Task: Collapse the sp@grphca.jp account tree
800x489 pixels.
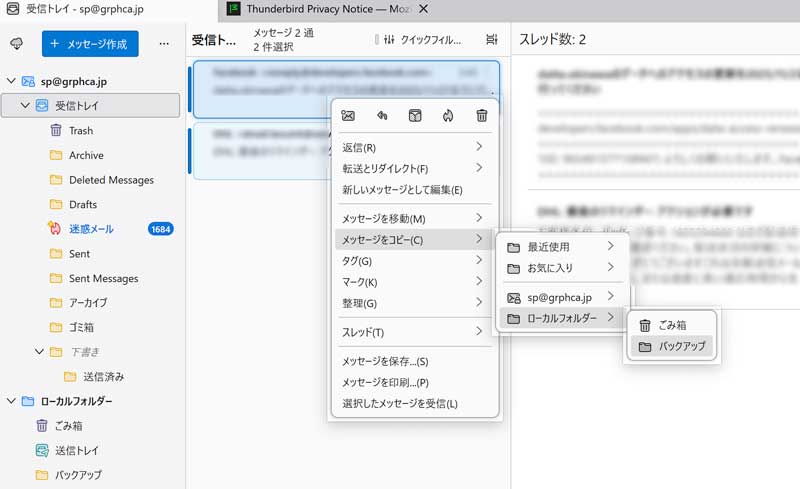Action: click(x=11, y=81)
